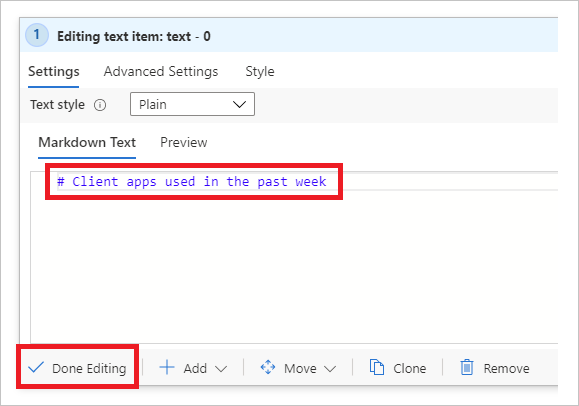Click the Done Editing checkmark icon
Screen dimensions: 579x406
click(x=36, y=367)
